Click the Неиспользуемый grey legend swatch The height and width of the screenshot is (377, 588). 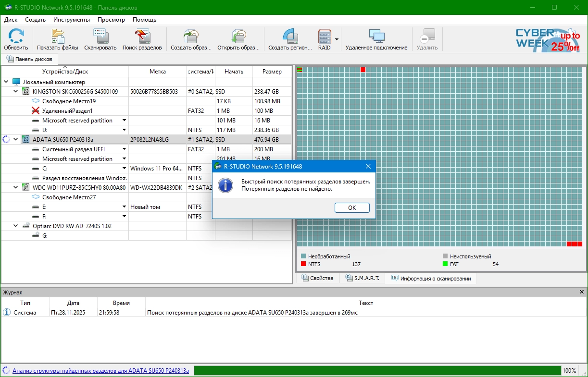[445, 256]
